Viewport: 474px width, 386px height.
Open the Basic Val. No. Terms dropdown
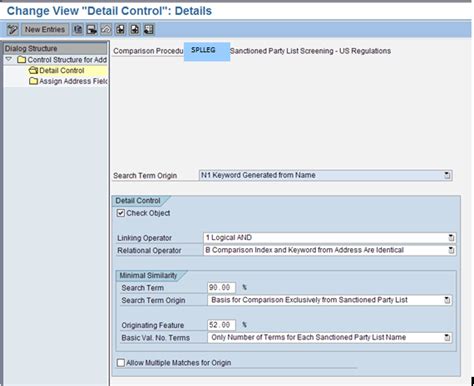[x=447, y=337]
